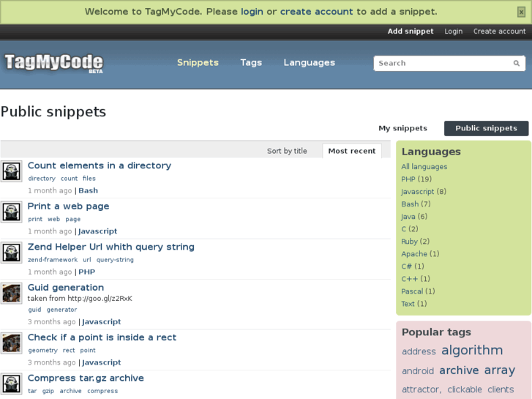This screenshot has width=532, height=399.
Task: Click avatar beside Check if a point snippet
Action: click(12, 343)
